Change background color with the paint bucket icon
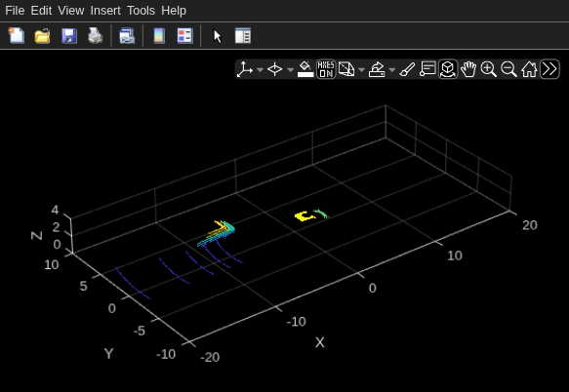569x392 pixels. 305,69
